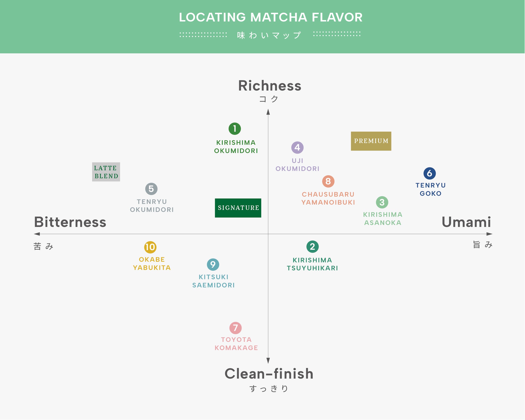Select the gray number 5 circle marker

tap(151, 189)
